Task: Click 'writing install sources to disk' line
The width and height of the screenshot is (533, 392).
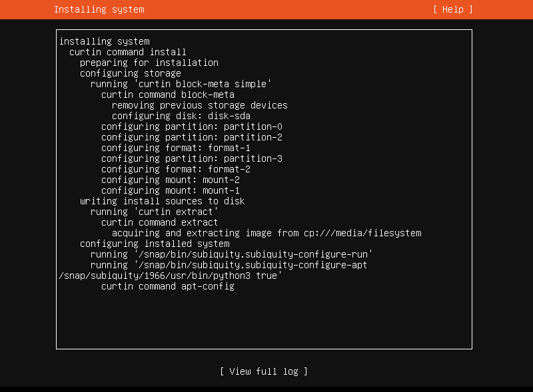Action: [163, 201]
